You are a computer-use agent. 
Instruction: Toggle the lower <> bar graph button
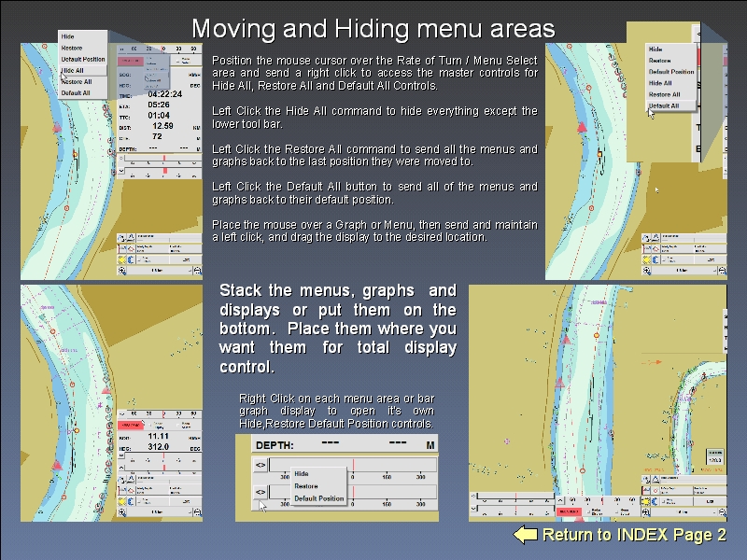click(261, 492)
